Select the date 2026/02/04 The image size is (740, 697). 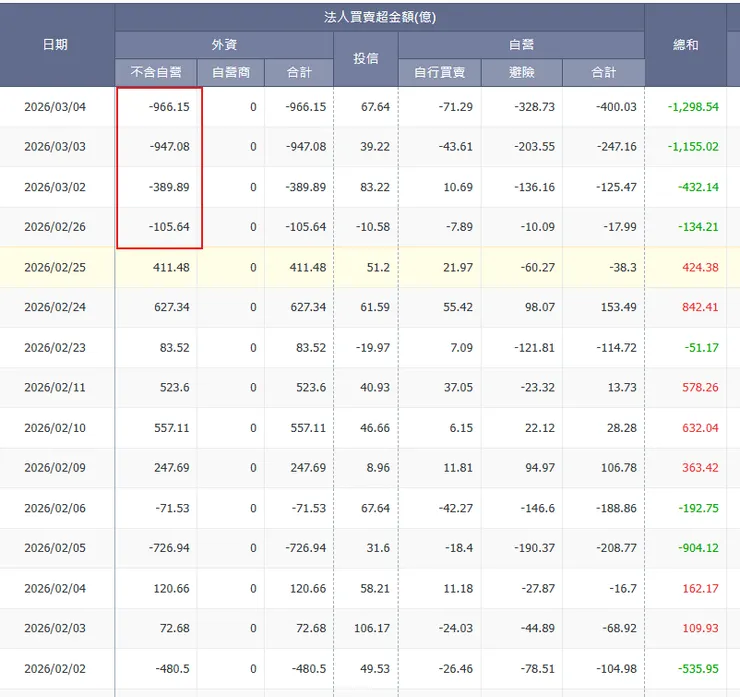point(55,588)
